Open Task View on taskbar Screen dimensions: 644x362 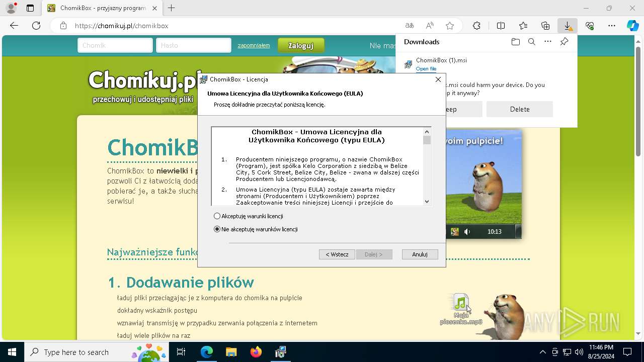point(181,352)
